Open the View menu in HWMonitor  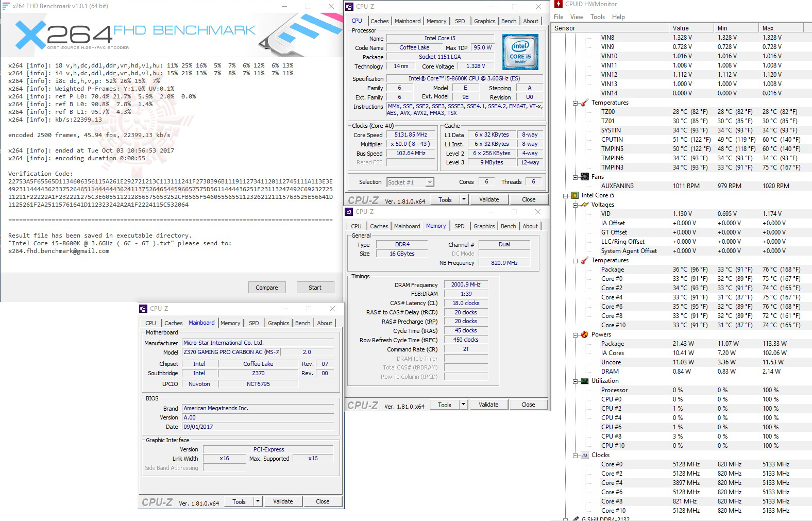click(577, 17)
